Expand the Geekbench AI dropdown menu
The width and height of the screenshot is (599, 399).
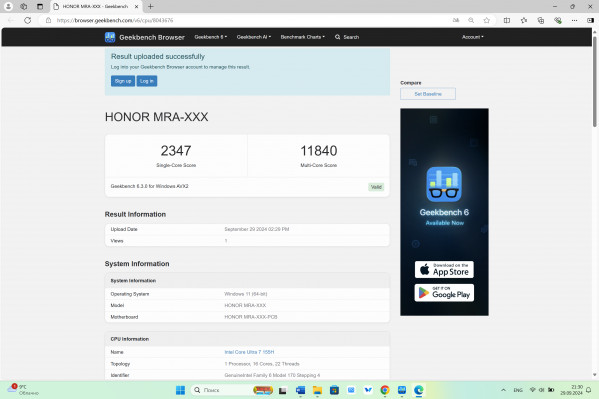click(254, 37)
